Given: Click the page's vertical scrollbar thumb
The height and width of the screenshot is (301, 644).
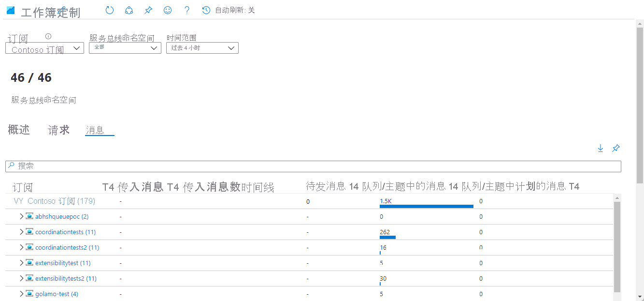Looking at the screenshot, I should (x=640, y=105).
